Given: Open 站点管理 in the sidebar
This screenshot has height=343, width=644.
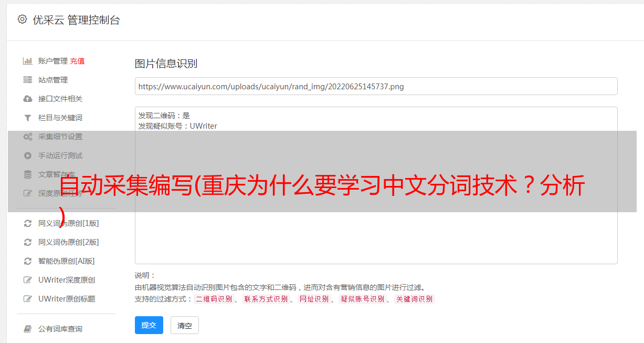Looking at the screenshot, I should point(53,80).
